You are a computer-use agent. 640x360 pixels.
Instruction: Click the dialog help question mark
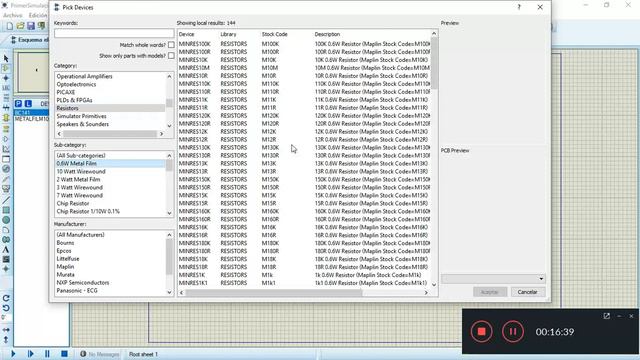click(x=519, y=7)
